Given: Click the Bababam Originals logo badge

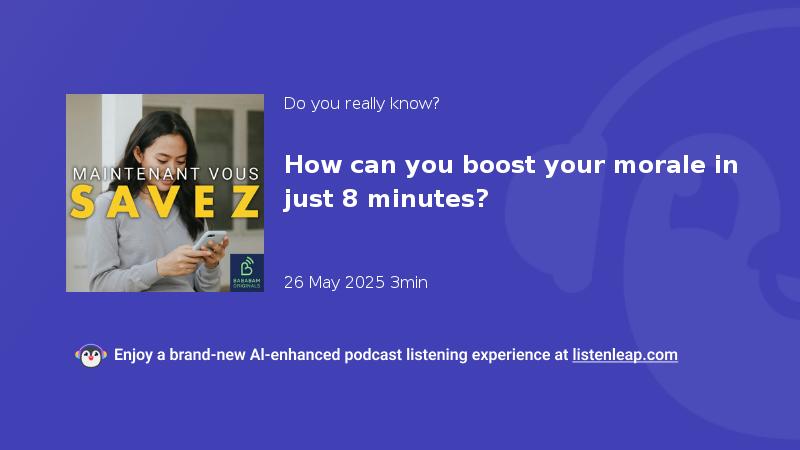Looking at the screenshot, I should (x=246, y=272).
